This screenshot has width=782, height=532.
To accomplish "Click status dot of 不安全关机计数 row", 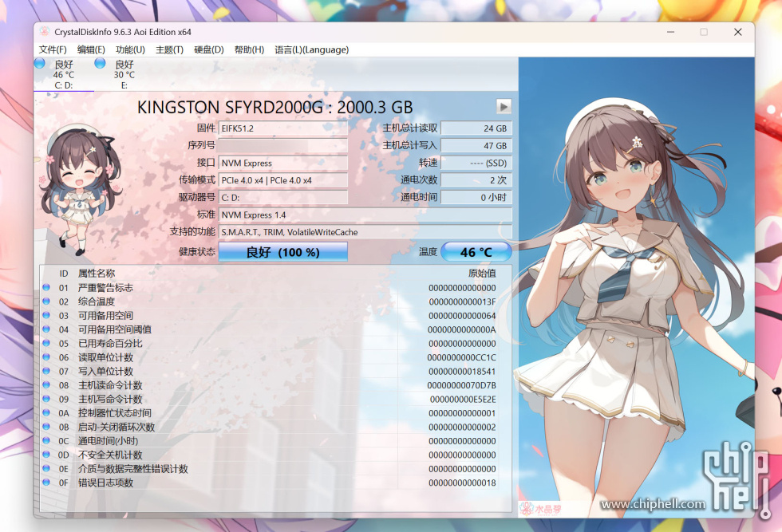I will tap(46, 455).
